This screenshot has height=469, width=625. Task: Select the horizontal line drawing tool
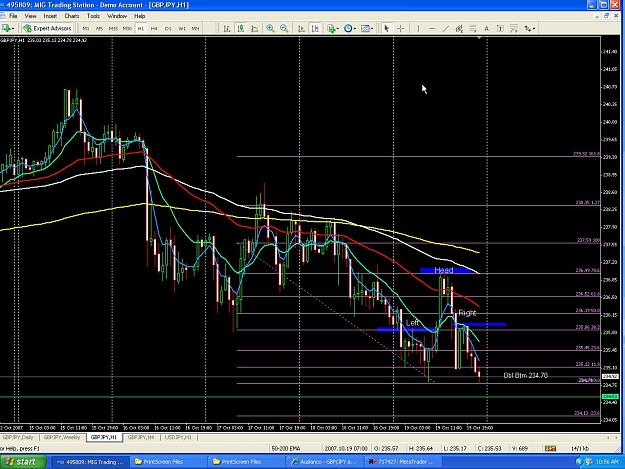[432, 28]
